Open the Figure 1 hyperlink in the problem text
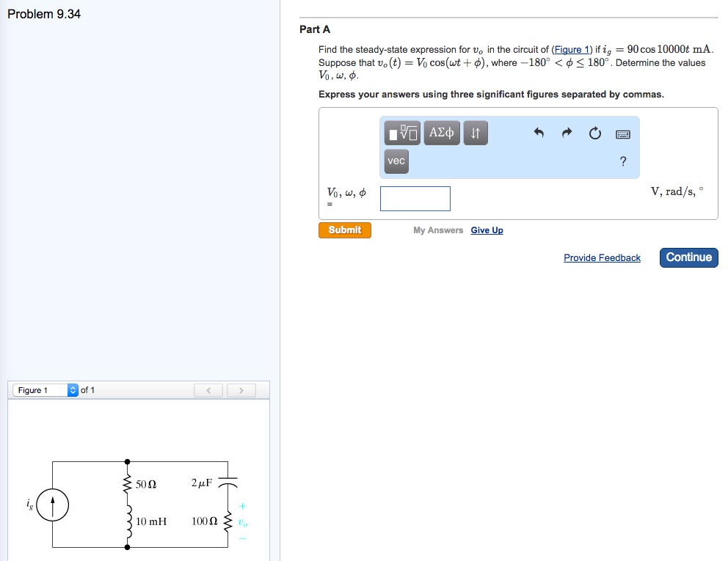 (570, 50)
